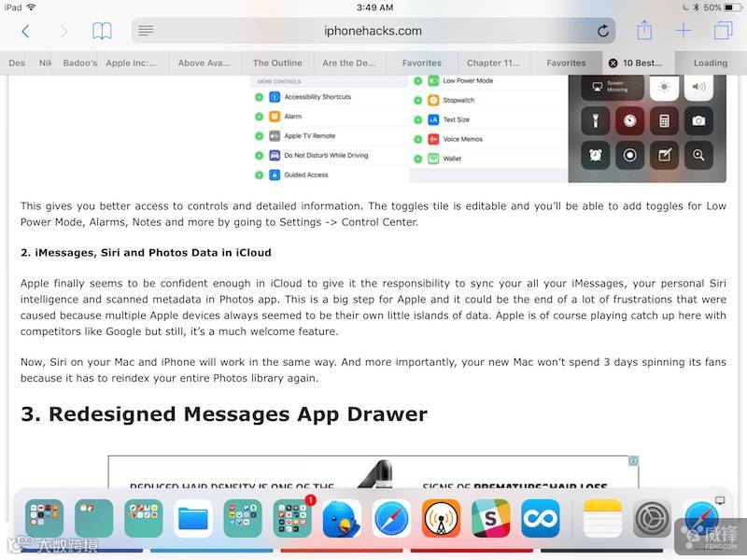Screen dimensions: 747x560
Task: Tap green plus next to Stopwatch
Action: [x=417, y=101]
